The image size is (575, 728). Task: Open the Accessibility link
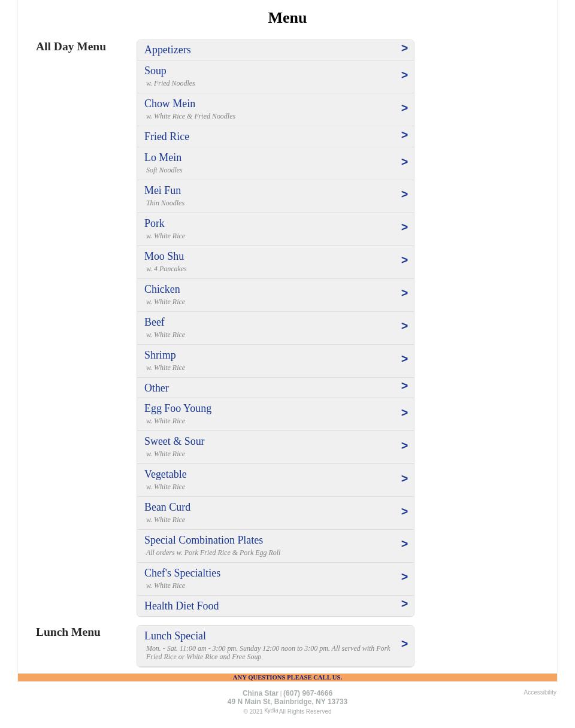pyautogui.click(x=540, y=693)
